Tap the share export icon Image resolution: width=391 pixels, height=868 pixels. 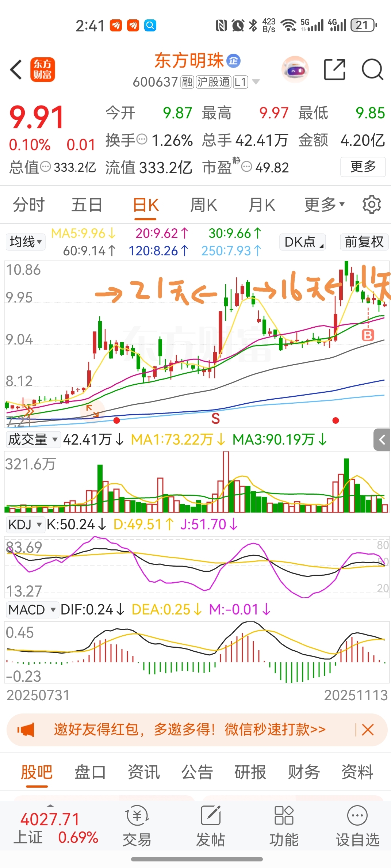pos(334,69)
